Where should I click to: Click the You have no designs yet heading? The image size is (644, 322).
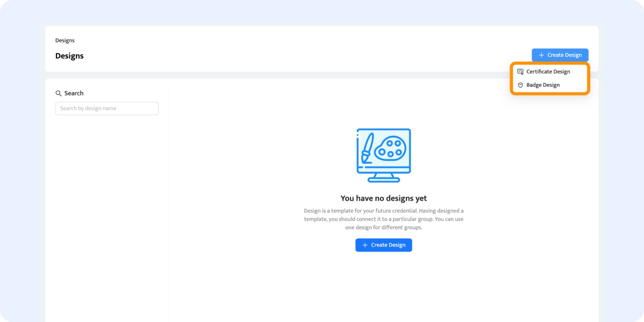(x=383, y=198)
